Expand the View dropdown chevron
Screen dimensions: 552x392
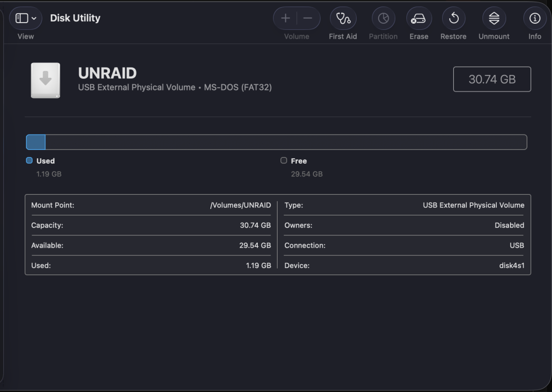coord(34,18)
